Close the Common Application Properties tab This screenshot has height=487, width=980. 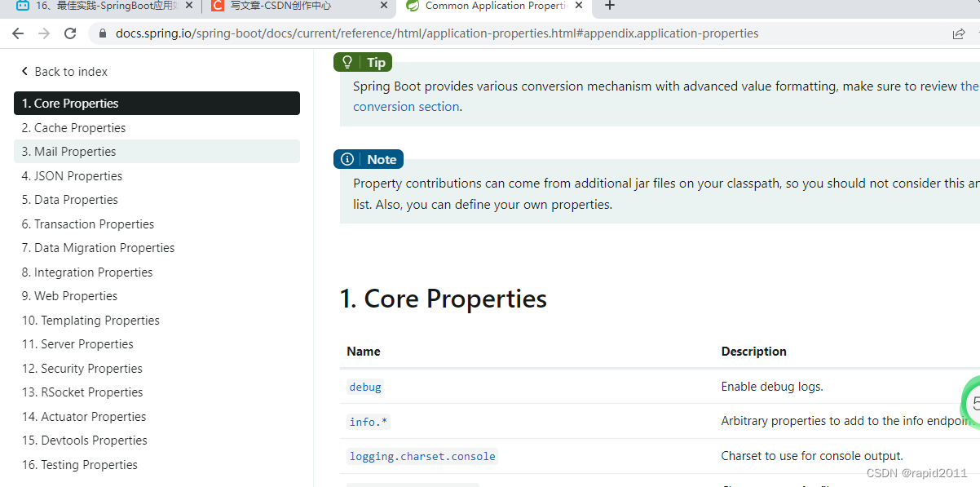(580, 6)
